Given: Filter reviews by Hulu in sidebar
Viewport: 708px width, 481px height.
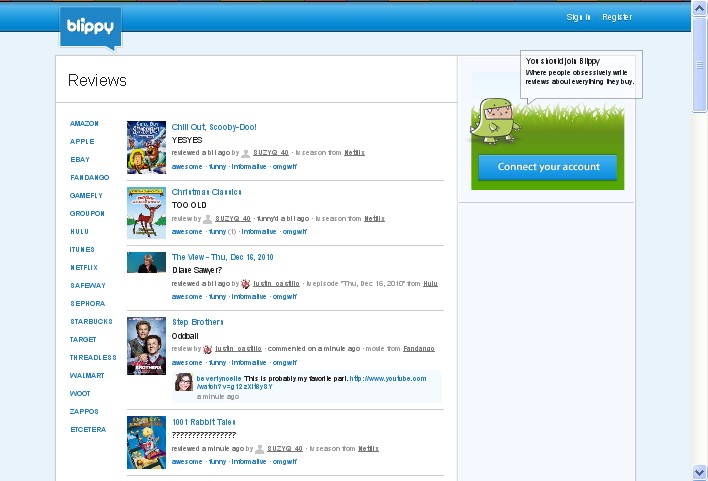Looking at the screenshot, I should point(79,231).
